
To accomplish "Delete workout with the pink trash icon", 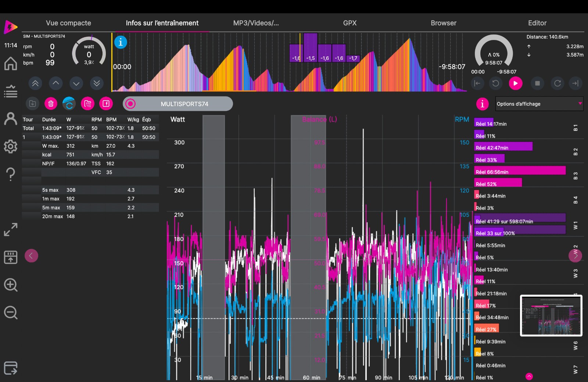I will 51,104.
